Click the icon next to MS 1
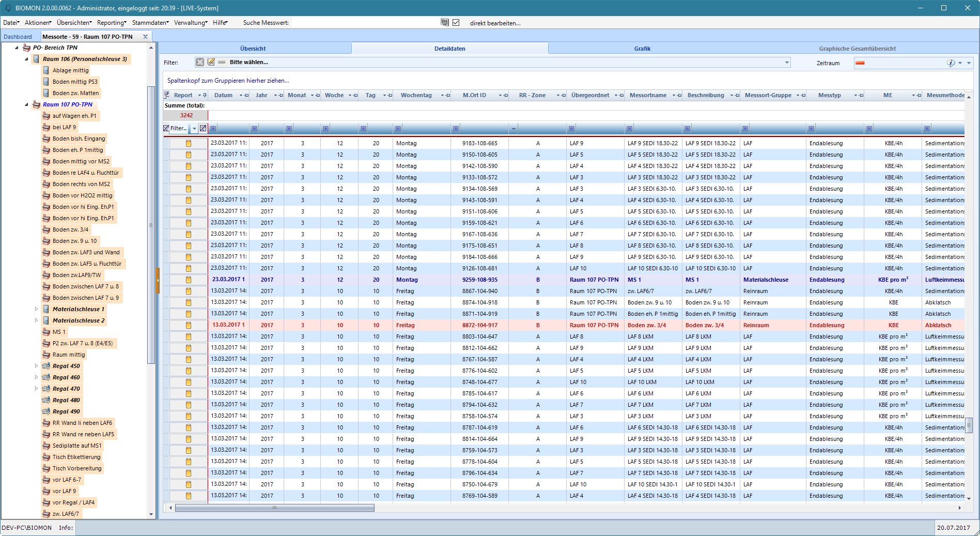 (x=46, y=332)
